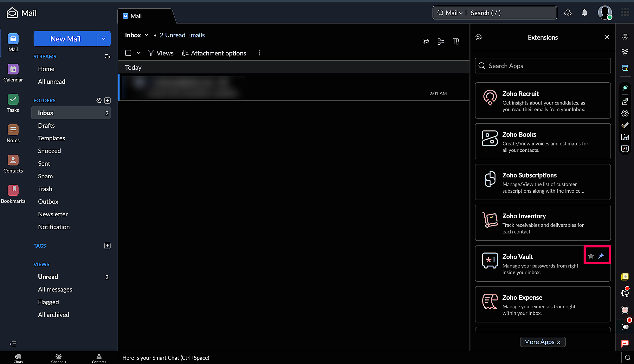Open the Templates folder
The image size is (634, 364).
click(x=51, y=138)
